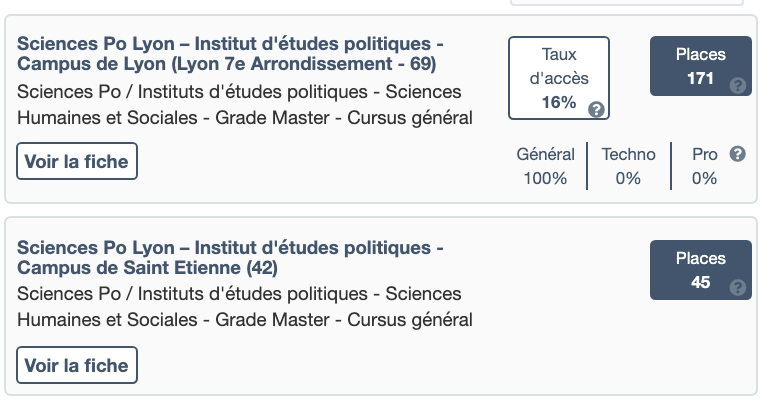Click help icon next to Pro percentage
Viewport: 760px width, 416px height.
pyautogui.click(x=738, y=154)
